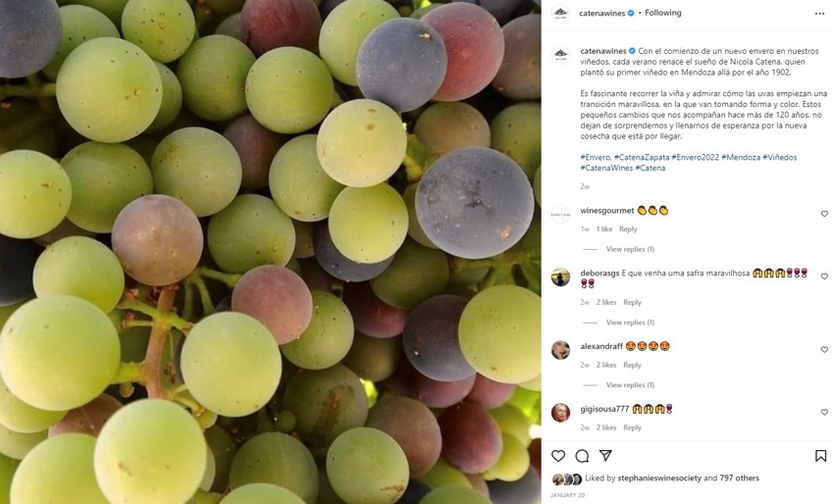Image resolution: width=834 pixels, height=504 pixels.
Task: Open the deborasgs profile picture
Action: click(560, 277)
